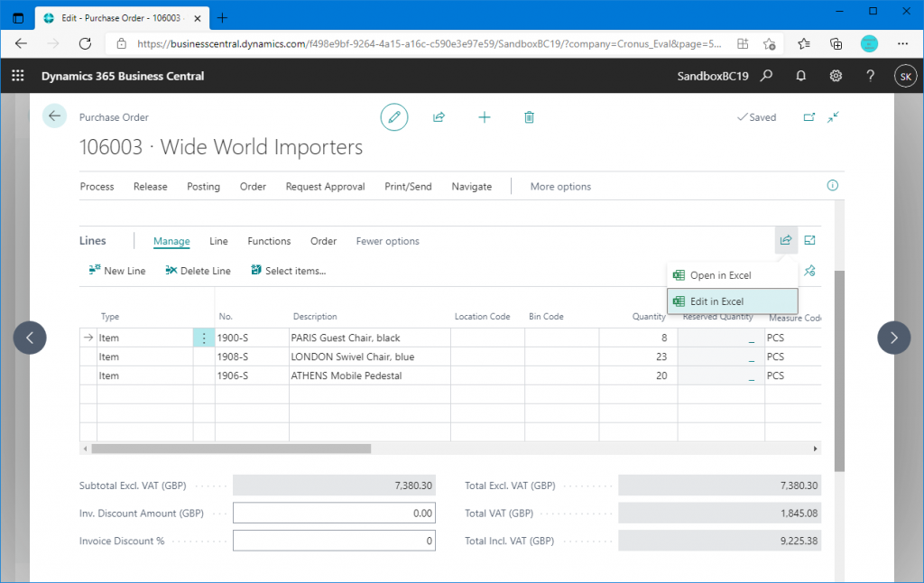The width and height of the screenshot is (924, 583).
Task: Open browser Favorites list icon
Action: coord(804,43)
